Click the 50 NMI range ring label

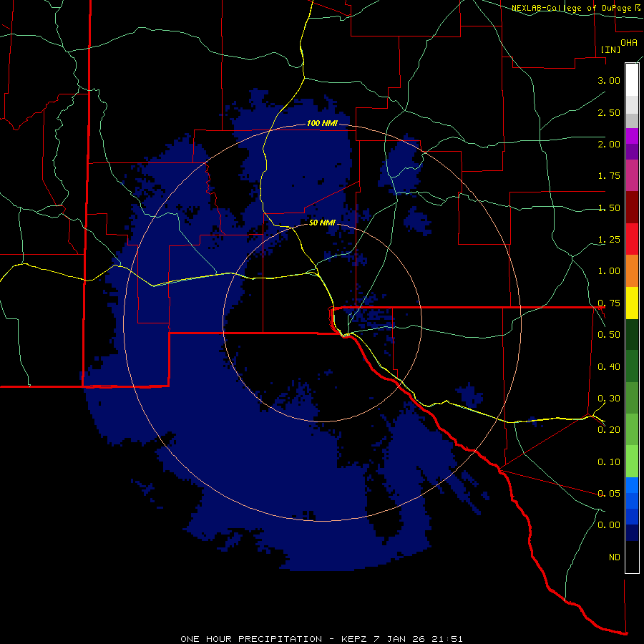[x=322, y=223]
